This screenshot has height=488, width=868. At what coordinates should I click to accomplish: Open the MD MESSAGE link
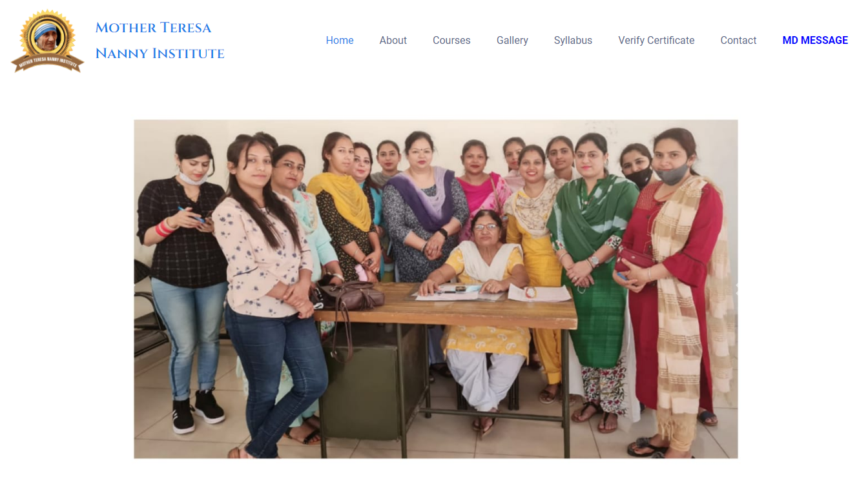(x=815, y=40)
